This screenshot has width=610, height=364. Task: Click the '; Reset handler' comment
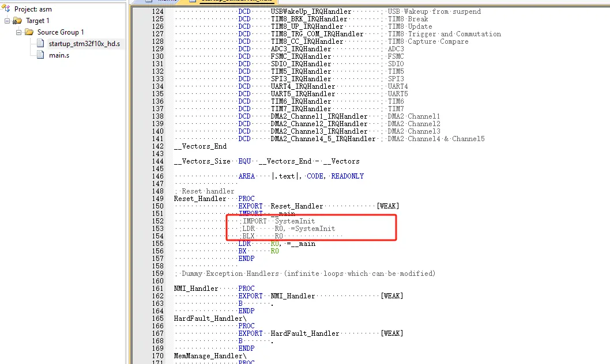(x=204, y=191)
